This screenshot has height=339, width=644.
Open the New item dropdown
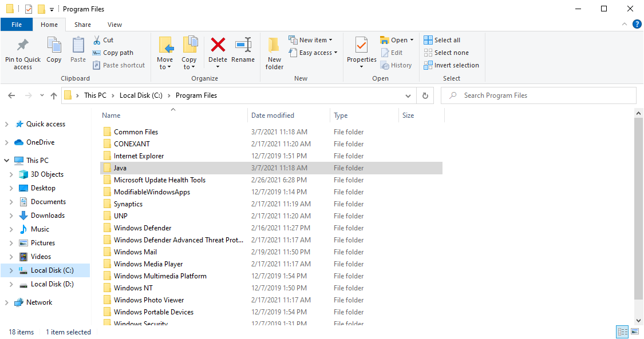click(312, 39)
